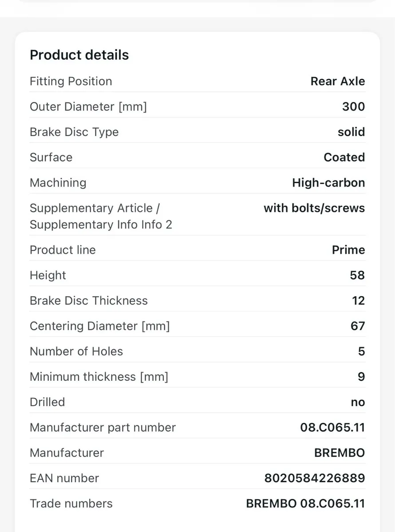Tap the Fitting Position label
This screenshot has height=532, width=395.
coord(71,82)
